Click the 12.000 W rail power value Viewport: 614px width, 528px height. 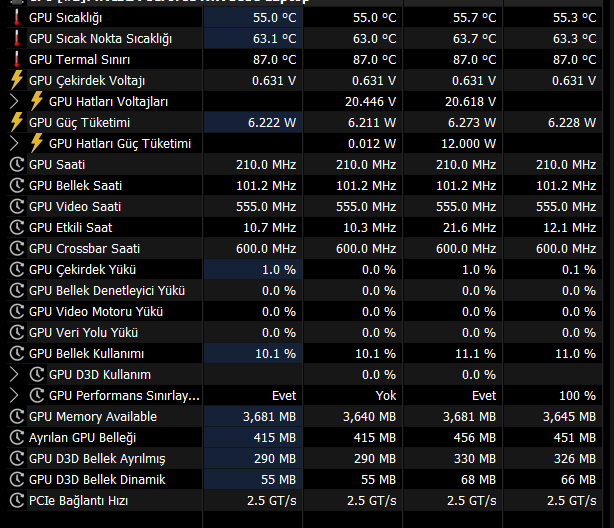[x=469, y=144]
